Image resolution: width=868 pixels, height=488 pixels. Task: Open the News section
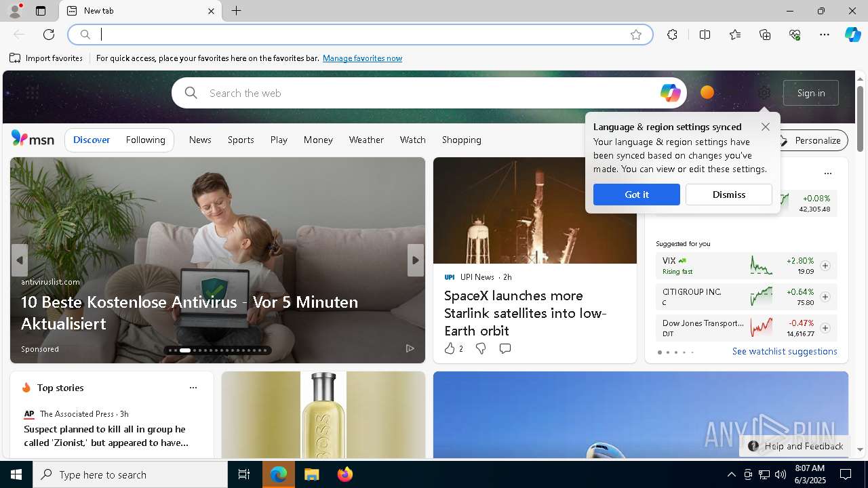tap(200, 140)
